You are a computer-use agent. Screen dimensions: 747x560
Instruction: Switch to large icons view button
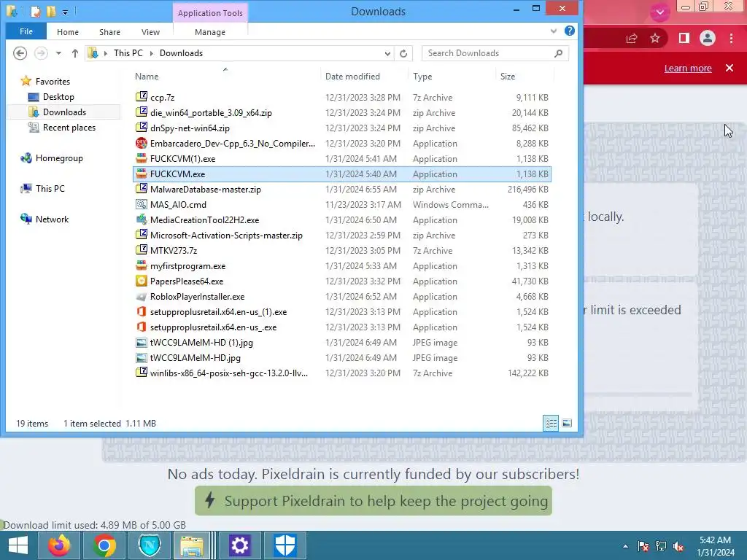(x=567, y=423)
